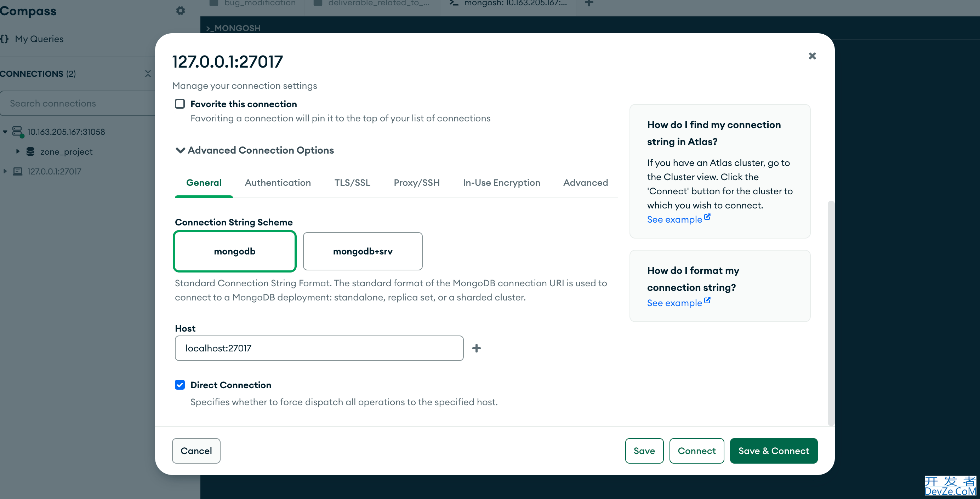Screen dimensions: 980x499
Task: Close the connection settings dialog
Action: point(812,56)
